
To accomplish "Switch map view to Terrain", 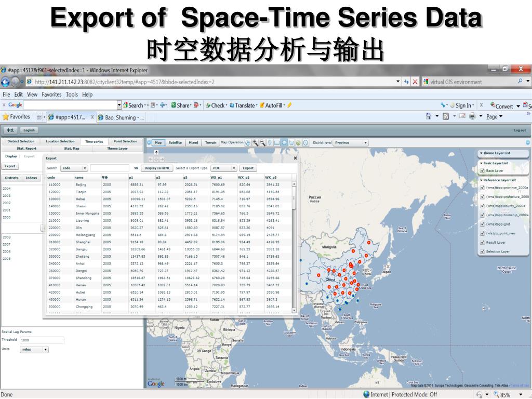I will click(210, 143).
